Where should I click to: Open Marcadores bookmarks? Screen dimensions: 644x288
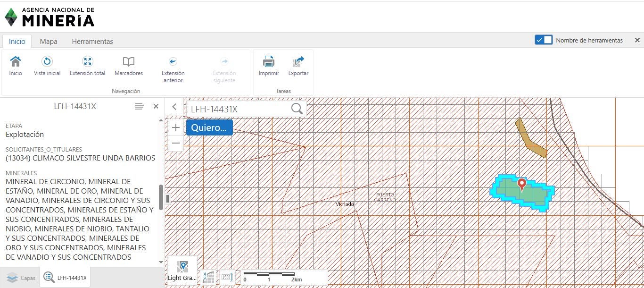tap(128, 62)
